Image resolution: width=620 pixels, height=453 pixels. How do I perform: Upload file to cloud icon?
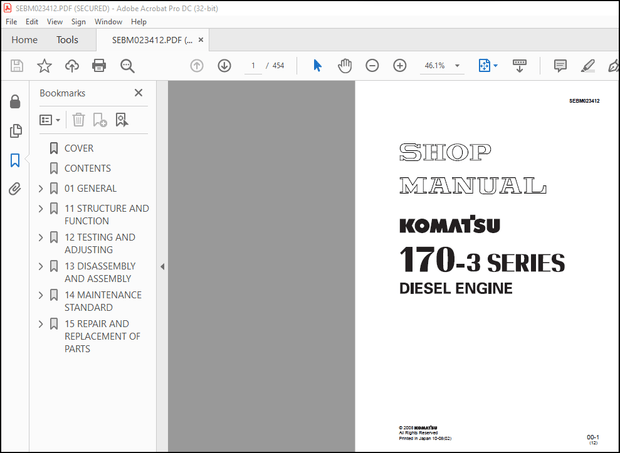tap(72, 66)
